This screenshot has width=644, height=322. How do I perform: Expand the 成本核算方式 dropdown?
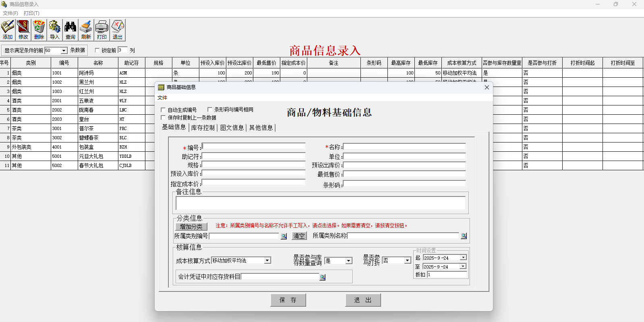pyautogui.click(x=267, y=261)
